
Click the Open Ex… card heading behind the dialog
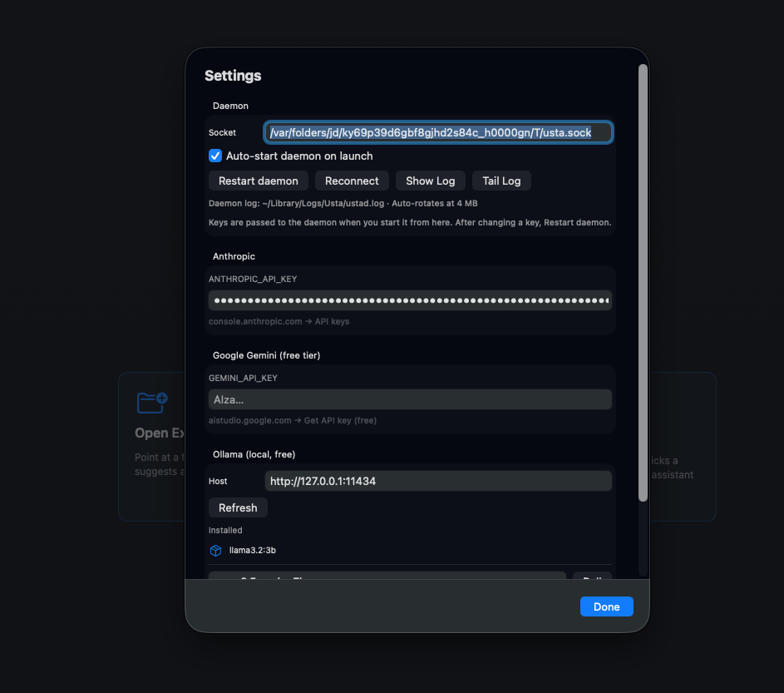(160, 433)
